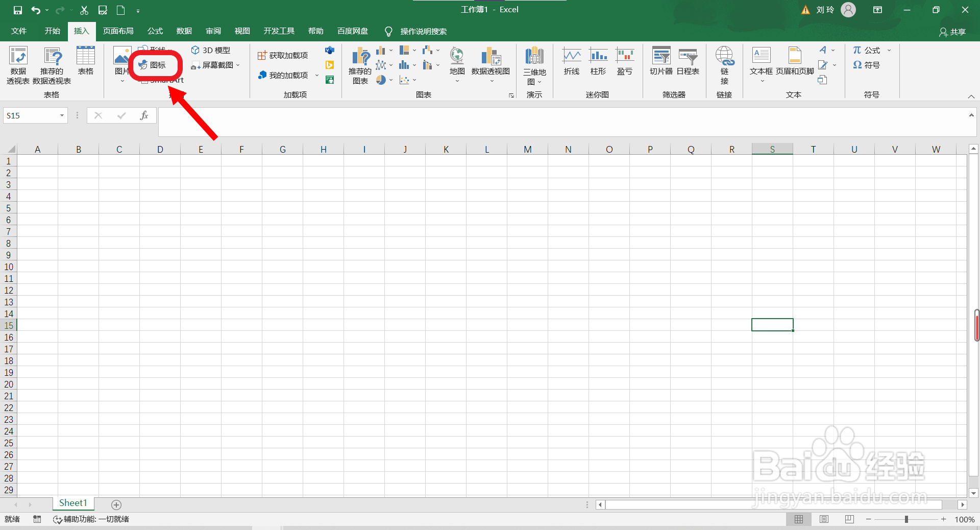Click the 100% zoom level

(965, 519)
